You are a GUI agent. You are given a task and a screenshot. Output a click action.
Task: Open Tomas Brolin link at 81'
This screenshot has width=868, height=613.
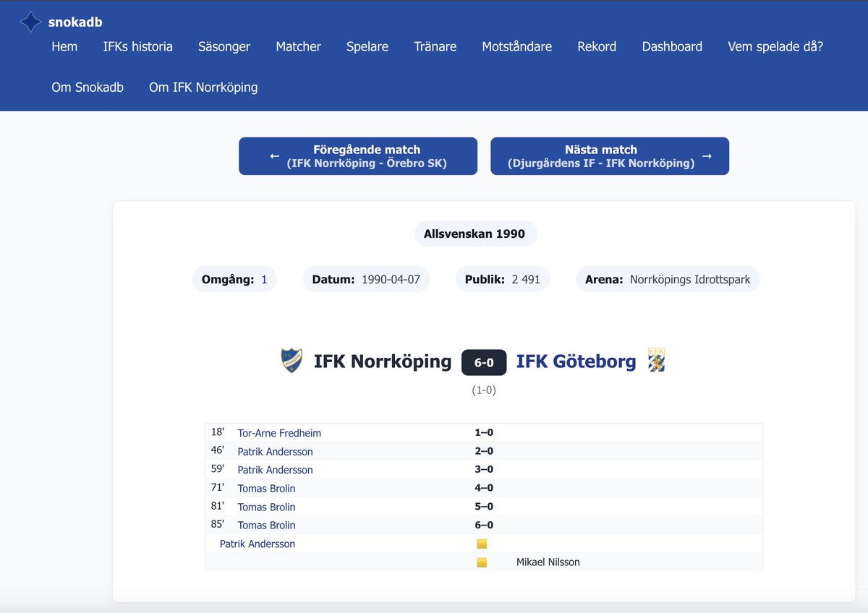tap(266, 507)
